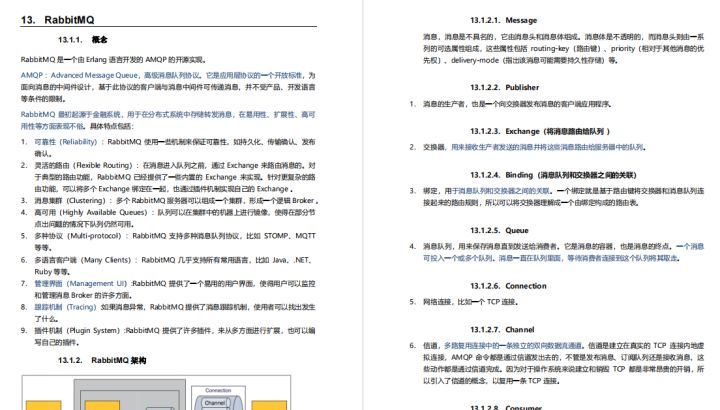Click heading "13.1.2.4. Binding"
This screenshot has height=410, width=720.
coord(553,175)
